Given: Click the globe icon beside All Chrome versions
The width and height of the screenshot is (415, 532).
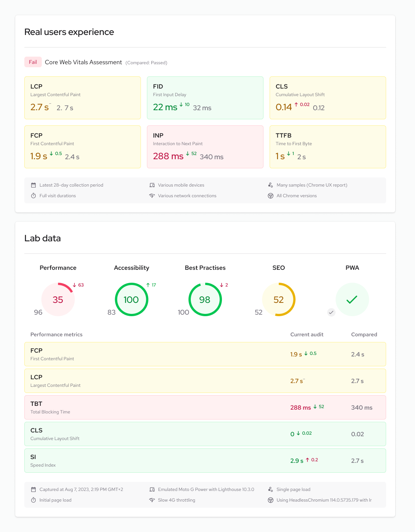Looking at the screenshot, I should (271, 196).
